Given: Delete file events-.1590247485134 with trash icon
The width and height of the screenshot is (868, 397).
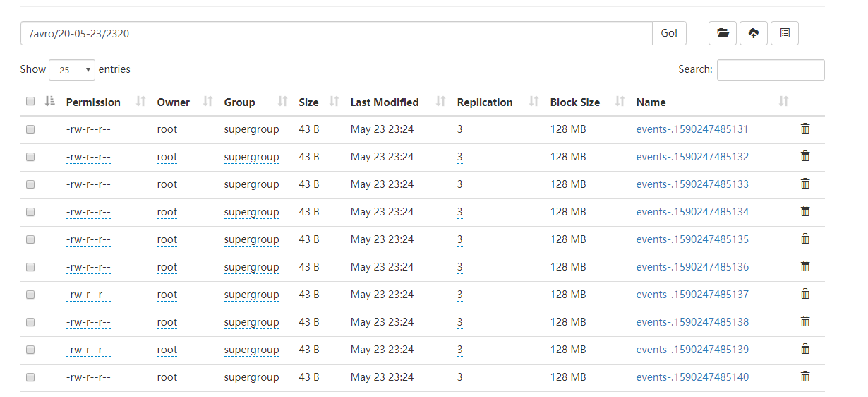Looking at the screenshot, I should click(805, 211).
